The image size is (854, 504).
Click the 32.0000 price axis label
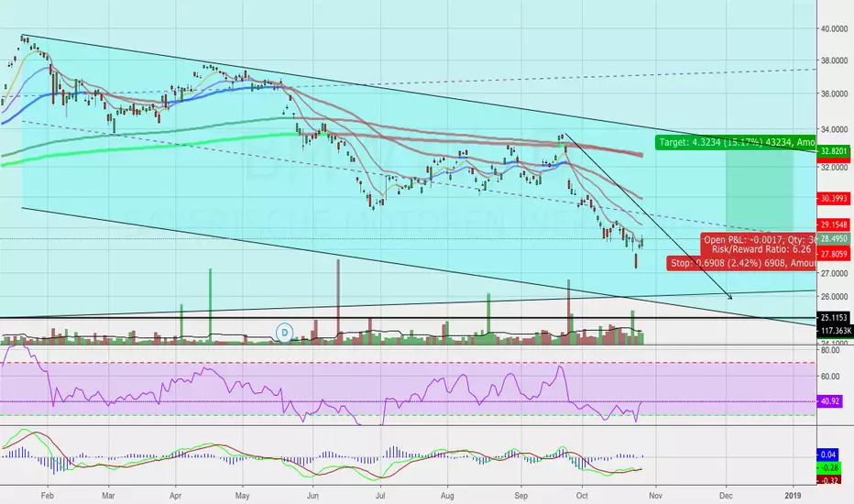tap(834, 168)
